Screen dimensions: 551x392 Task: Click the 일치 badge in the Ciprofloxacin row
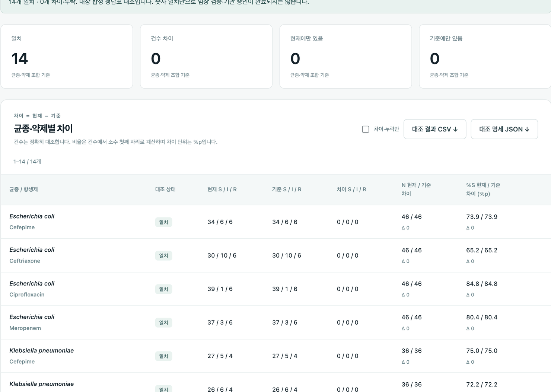point(163,289)
